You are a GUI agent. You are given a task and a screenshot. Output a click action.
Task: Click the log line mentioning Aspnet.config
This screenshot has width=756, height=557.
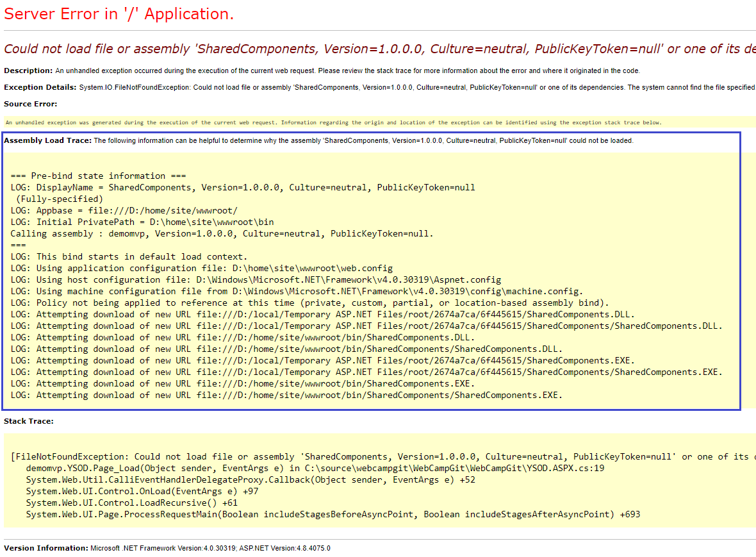pyautogui.click(x=256, y=279)
